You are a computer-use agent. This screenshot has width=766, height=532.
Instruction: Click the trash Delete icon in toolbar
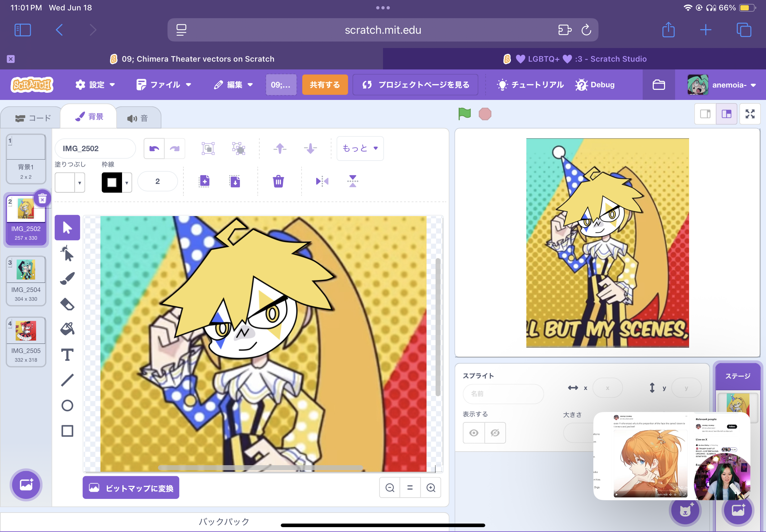pyautogui.click(x=278, y=181)
